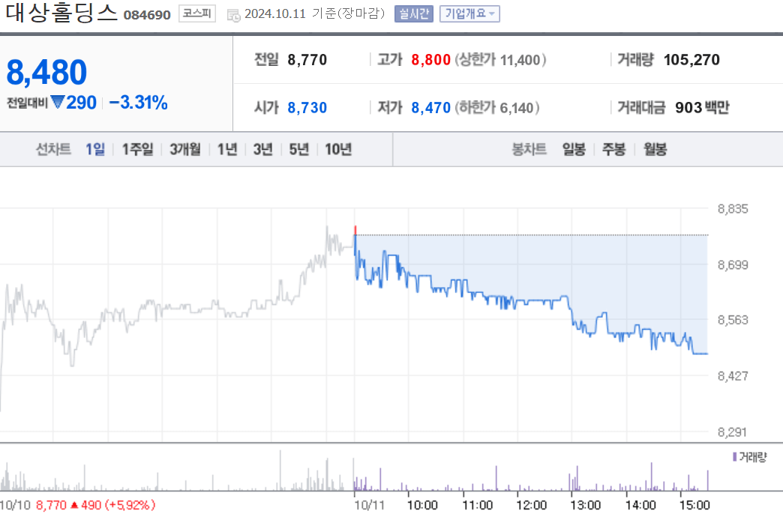Click the -3.31% change rate
783x532 pixels.
(x=138, y=103)
